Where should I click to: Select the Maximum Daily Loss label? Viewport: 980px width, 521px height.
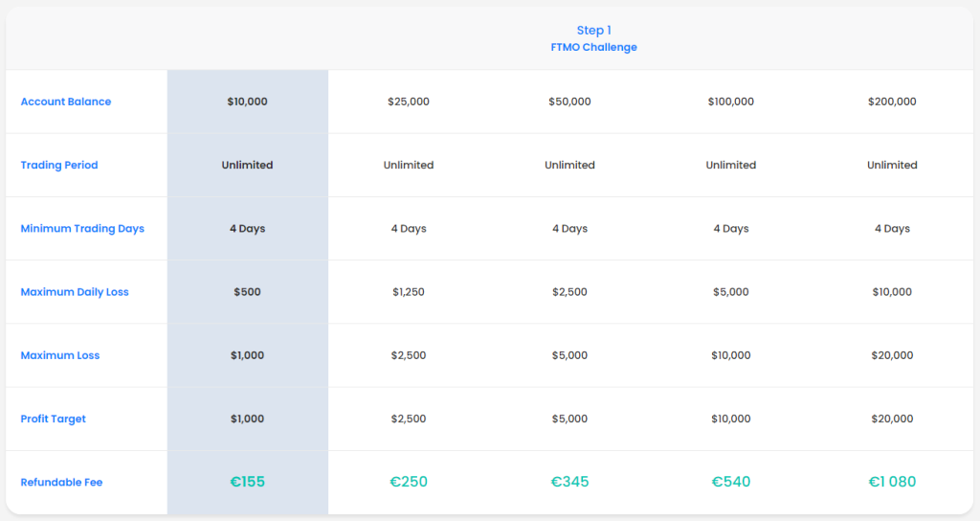(75, 292)
